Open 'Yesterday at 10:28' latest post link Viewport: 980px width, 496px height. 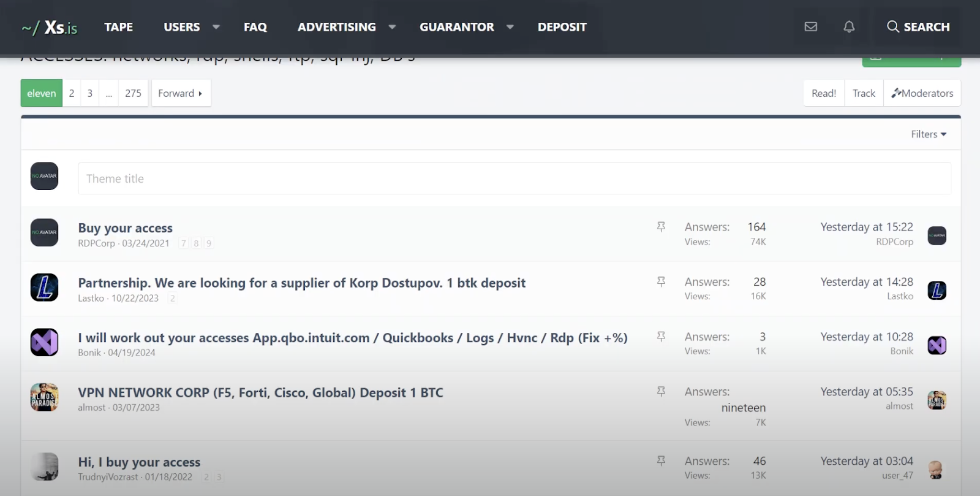point(867,337)
